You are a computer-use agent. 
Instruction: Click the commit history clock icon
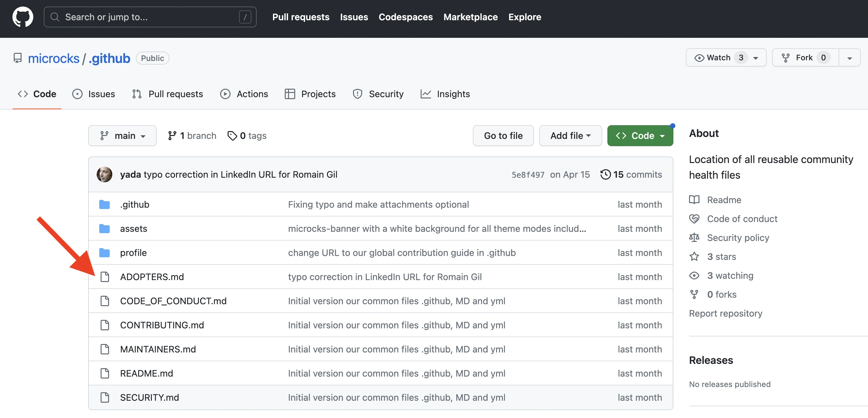(606, 174)
